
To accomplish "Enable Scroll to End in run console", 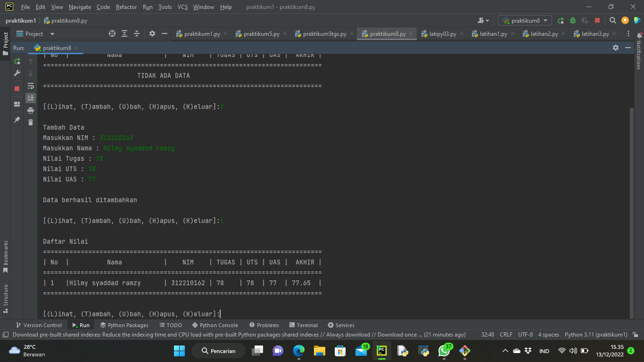I will (30, 98).
